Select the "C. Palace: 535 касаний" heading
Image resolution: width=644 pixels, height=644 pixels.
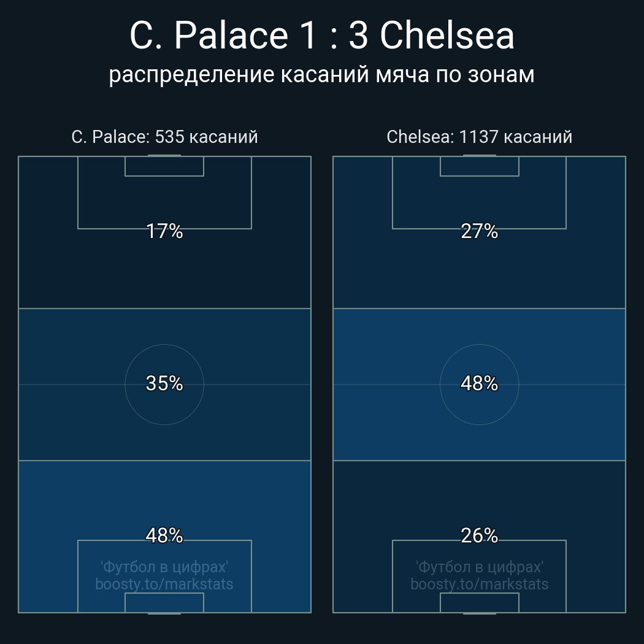click(x=164, y=137)
